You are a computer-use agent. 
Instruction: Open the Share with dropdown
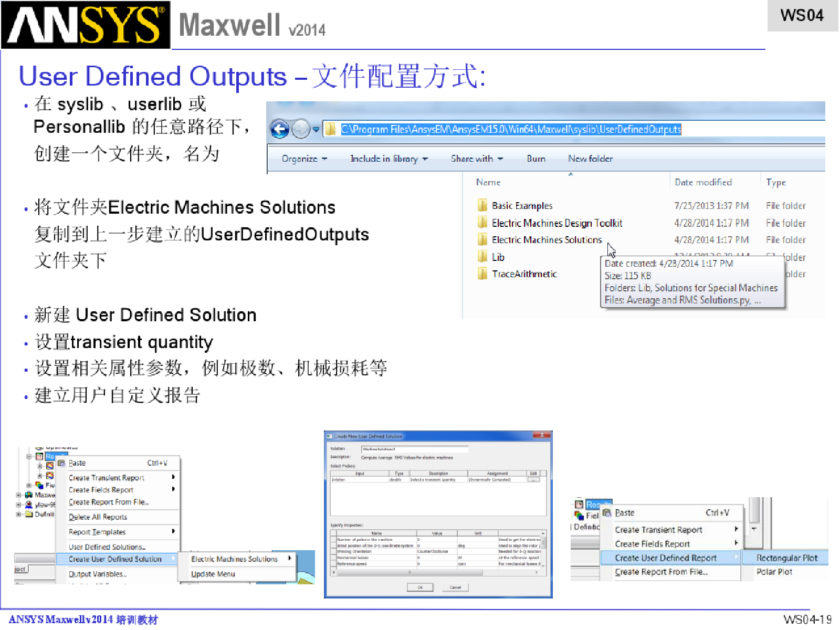coord(477,159)
